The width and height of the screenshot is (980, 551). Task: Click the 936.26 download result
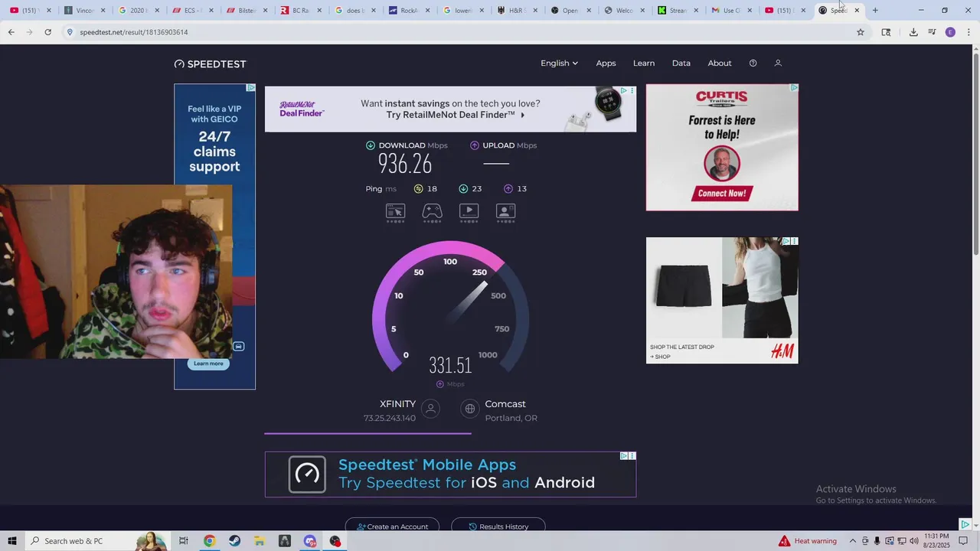click(405, 164)
